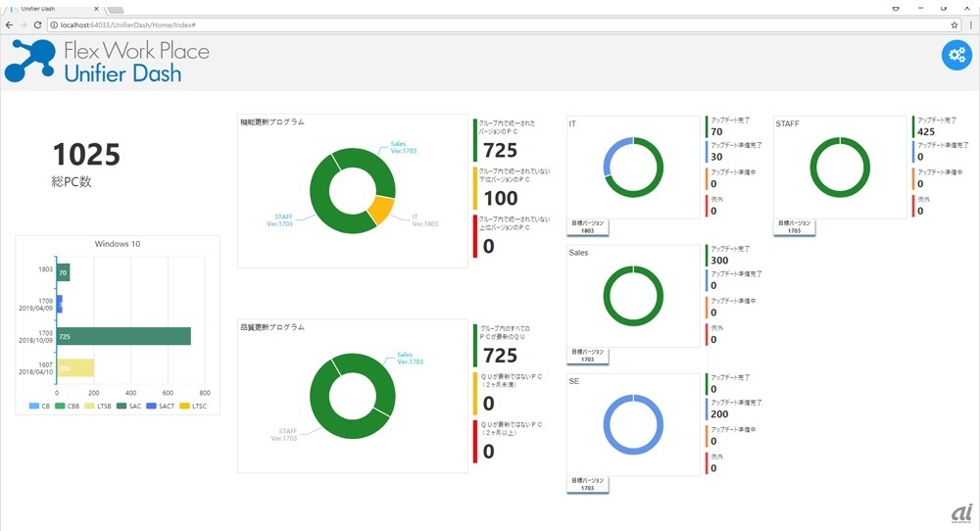Click the Flex Work Place logo
The height and width of the screenshot is (531, 980).
point(108,61)
